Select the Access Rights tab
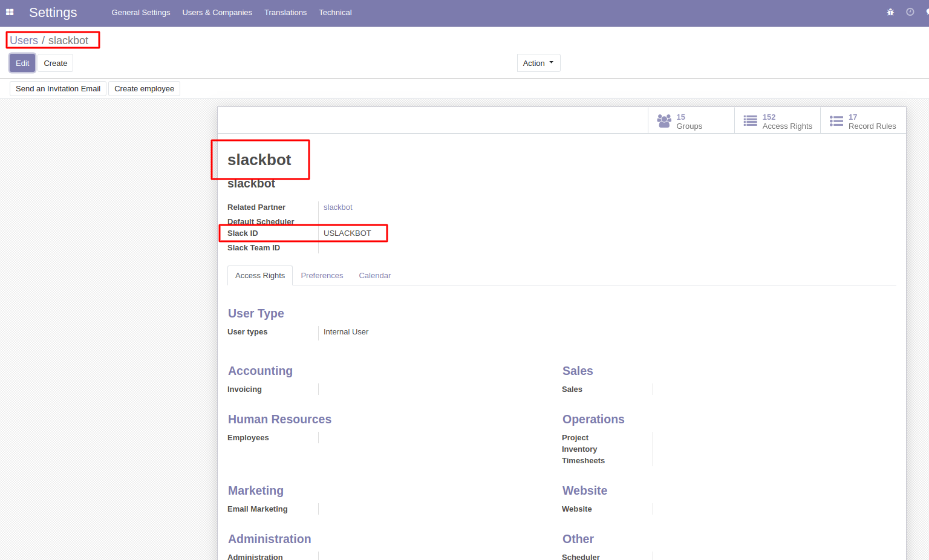 pos(260,276)
